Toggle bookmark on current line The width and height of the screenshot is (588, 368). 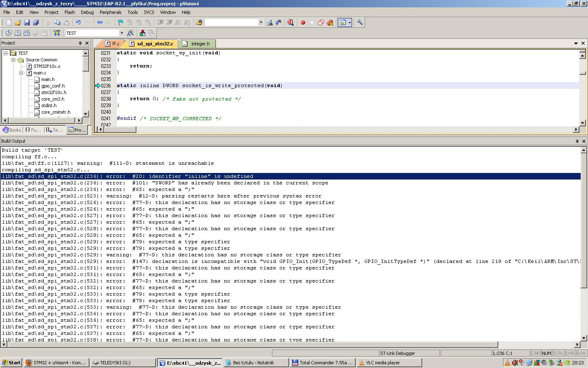[x=120, y=22]
